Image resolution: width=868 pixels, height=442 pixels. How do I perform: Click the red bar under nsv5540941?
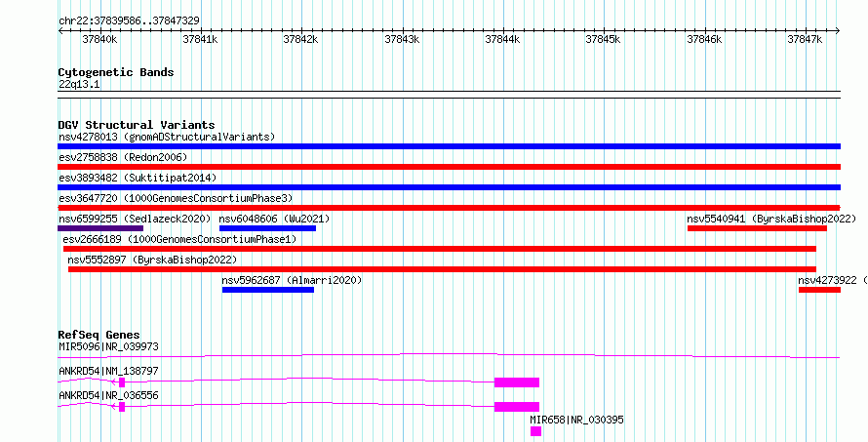point(757,228)
